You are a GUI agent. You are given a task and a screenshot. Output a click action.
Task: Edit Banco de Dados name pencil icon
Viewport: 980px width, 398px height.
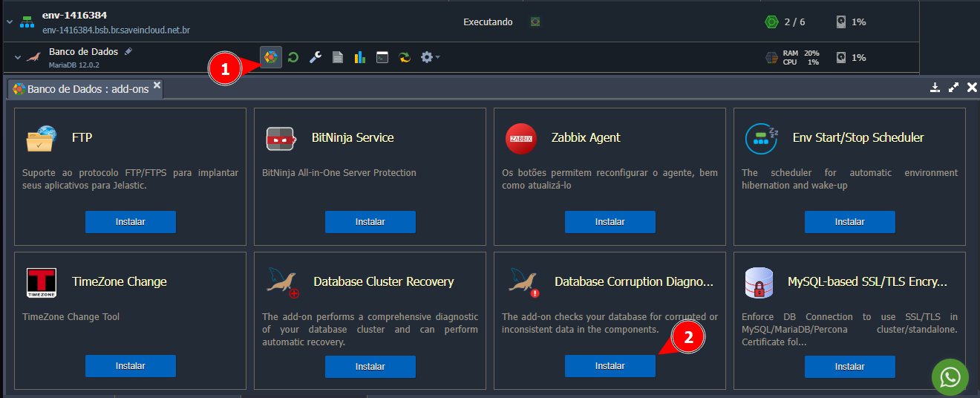point(128,51)
